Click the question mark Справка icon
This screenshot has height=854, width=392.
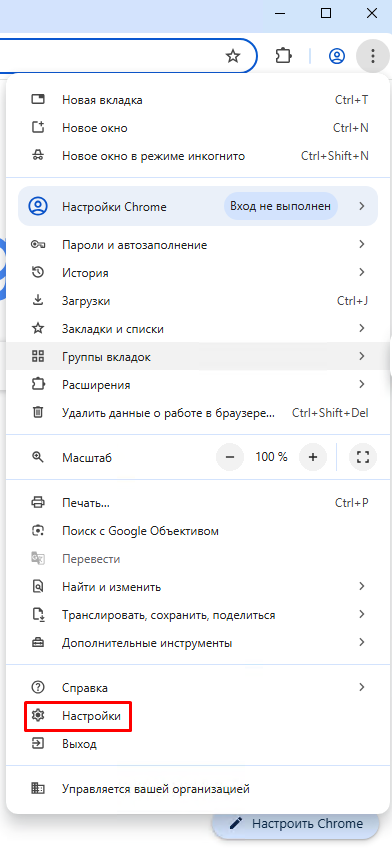point(38,687)
